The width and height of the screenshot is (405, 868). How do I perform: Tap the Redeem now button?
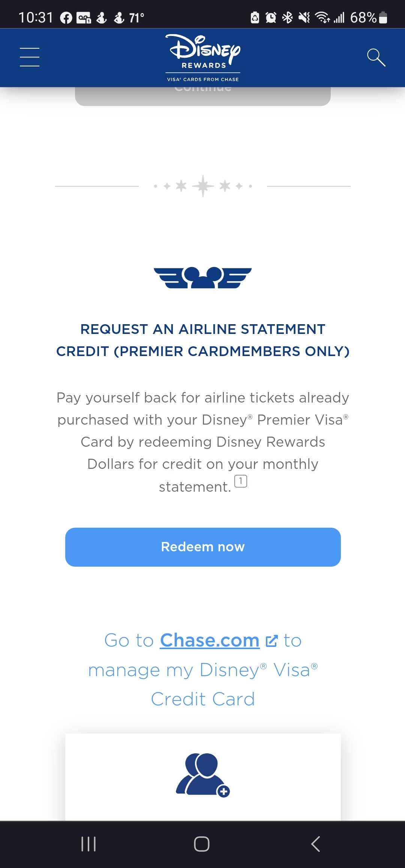pyautogui.click(x=203, y=547)
